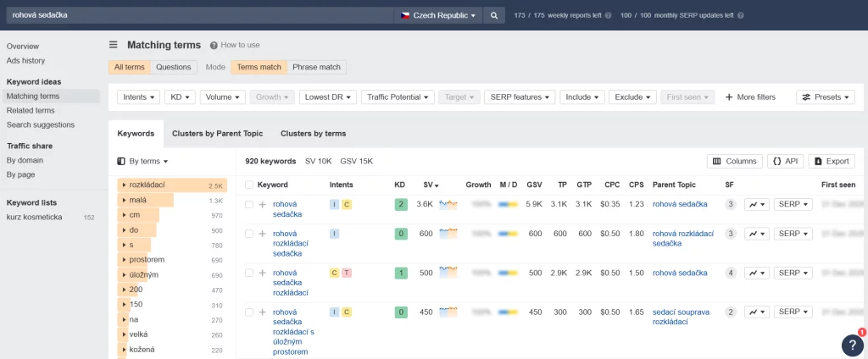868x359 pixels.
Task: Open the hamburger menu beside Matching terms
Action: pos(114,45)
